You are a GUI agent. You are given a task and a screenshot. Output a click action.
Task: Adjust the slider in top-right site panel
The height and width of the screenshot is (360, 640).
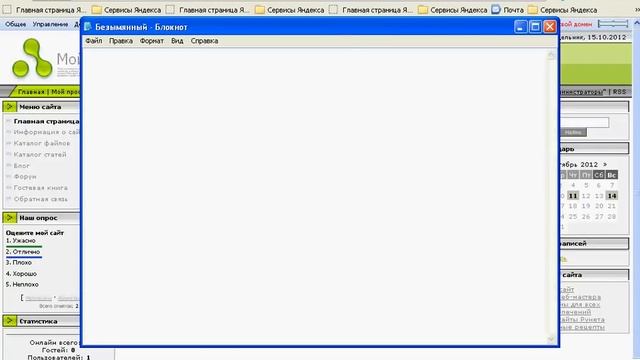click(x=613, y=24)
